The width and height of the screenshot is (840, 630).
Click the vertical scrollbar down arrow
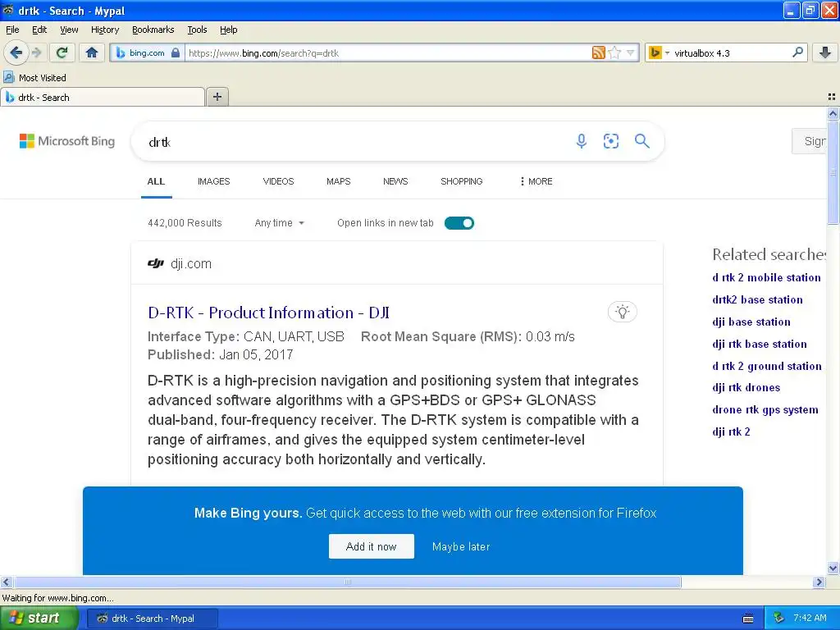[x=833, y=568]
